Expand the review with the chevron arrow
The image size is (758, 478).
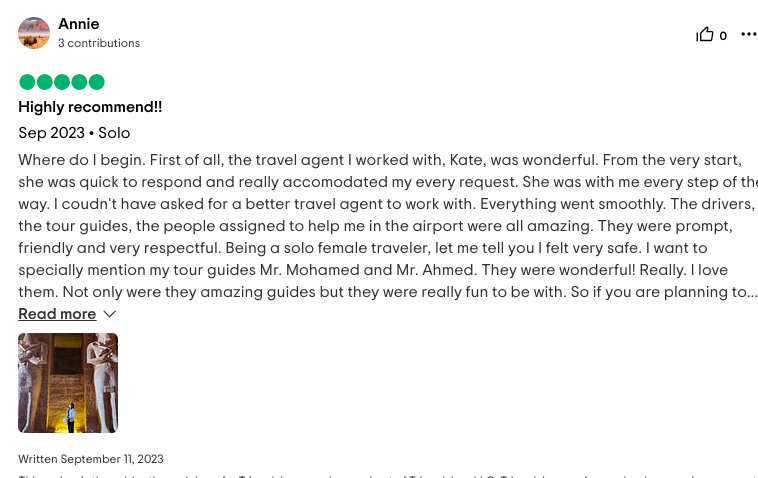[x=110, y=314]
